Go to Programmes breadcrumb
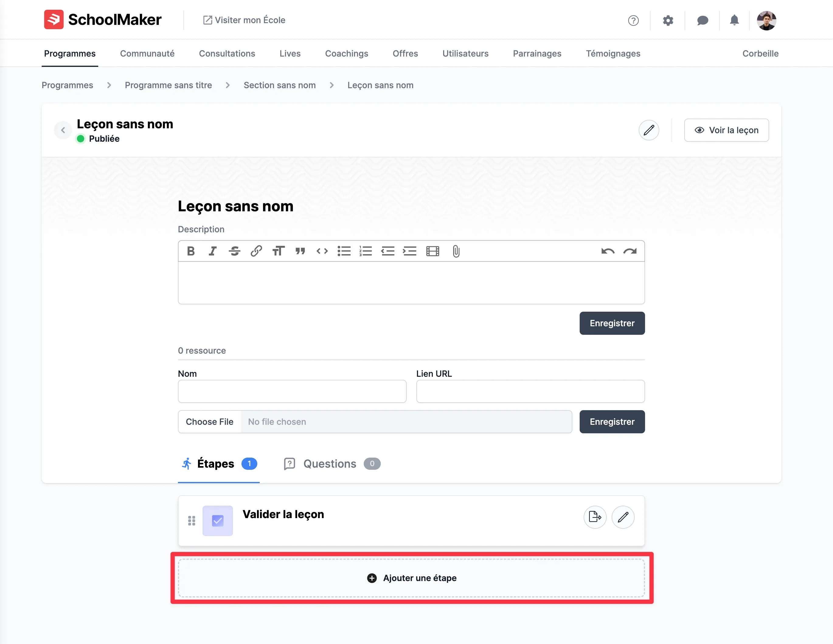 [x=67, y=85]
